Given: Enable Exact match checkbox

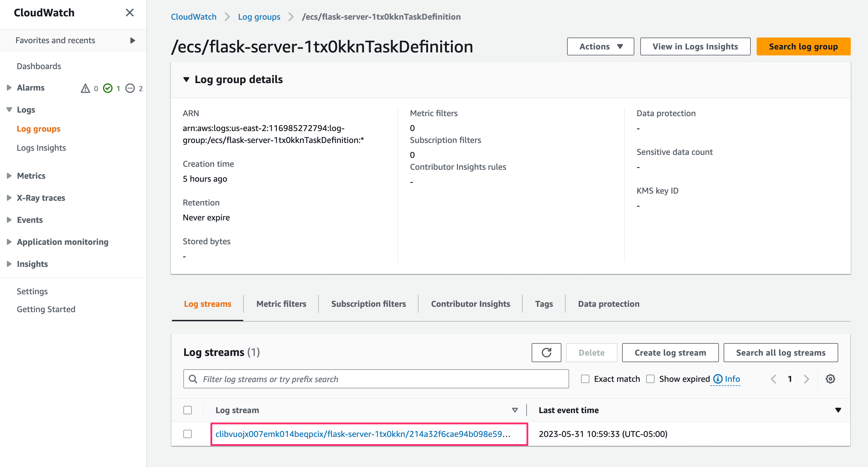Looking at the screenshot, I should pos(585,379).
